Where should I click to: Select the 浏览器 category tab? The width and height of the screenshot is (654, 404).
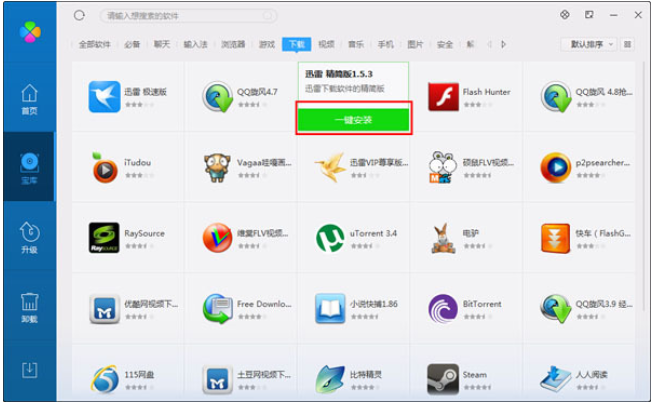click(232, 45)
